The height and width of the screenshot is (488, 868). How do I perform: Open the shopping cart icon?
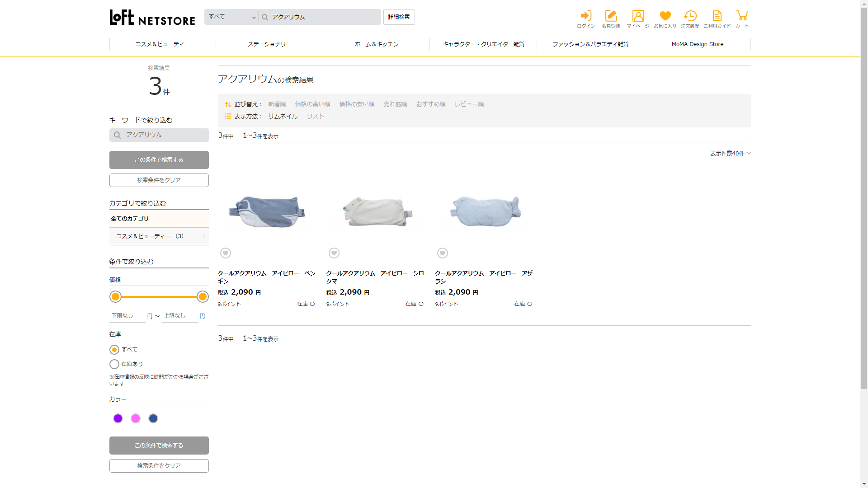(x=742, y=16)
